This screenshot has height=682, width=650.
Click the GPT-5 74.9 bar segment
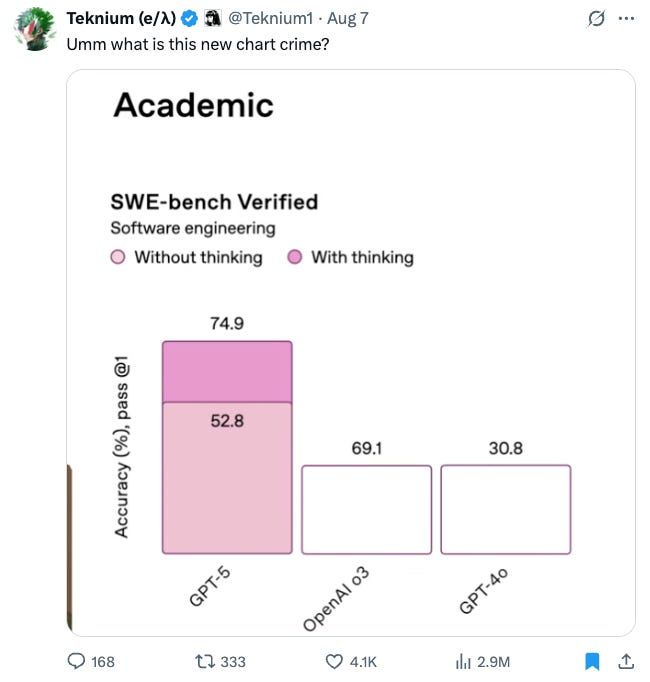tap(227, 371)
